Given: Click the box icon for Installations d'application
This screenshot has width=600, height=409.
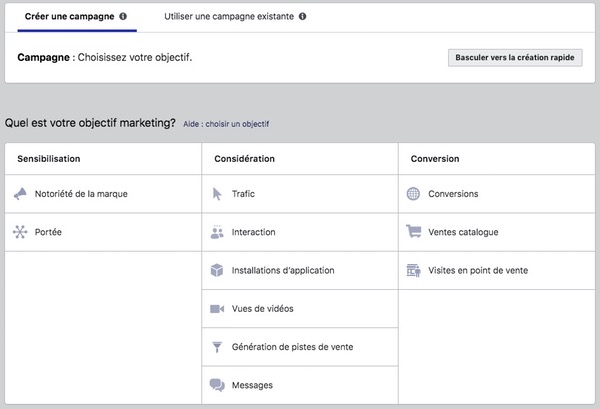Looking at the screenshot, I should 217,270.
